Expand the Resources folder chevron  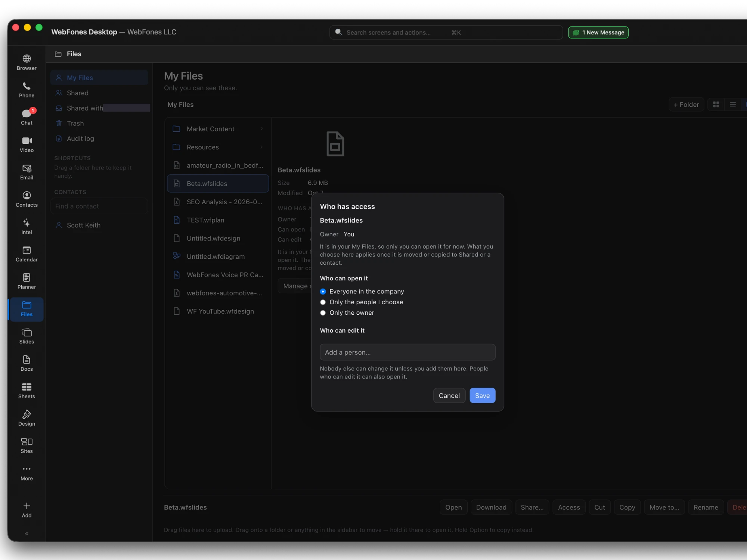(x=261, y=147)
